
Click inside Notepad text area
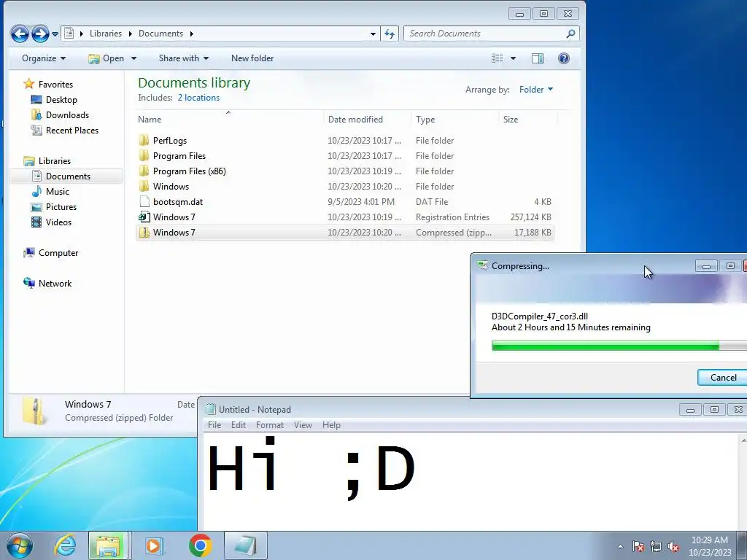pyautogui.click(x=472, y=481)
